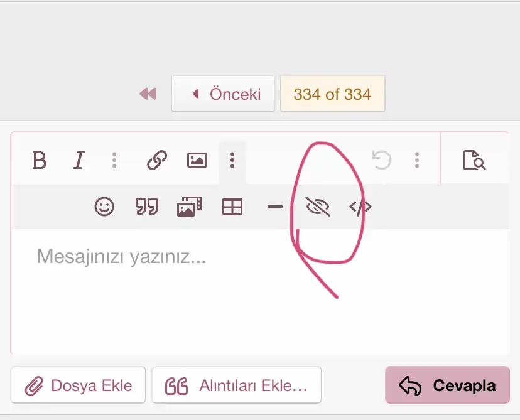Collapse the insert options three-dot menu

232,161
